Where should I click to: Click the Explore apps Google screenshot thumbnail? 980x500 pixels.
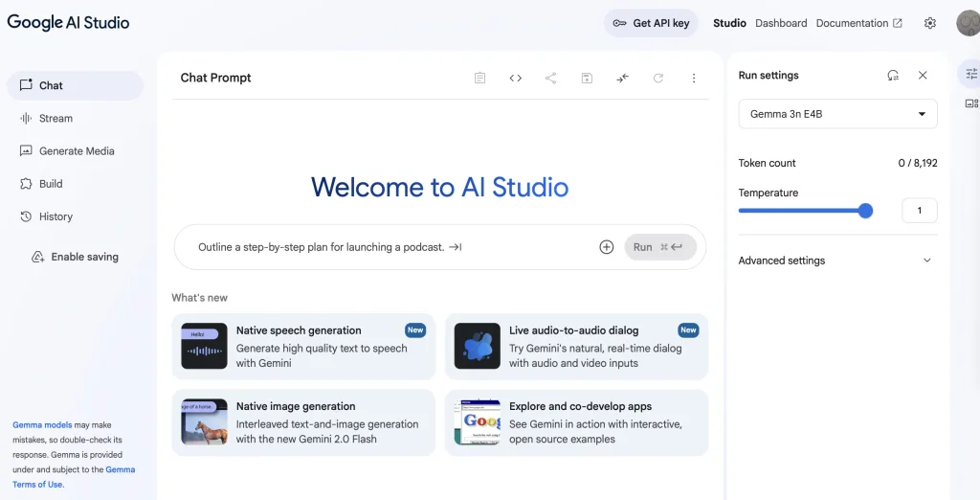(x=478, y=421)
